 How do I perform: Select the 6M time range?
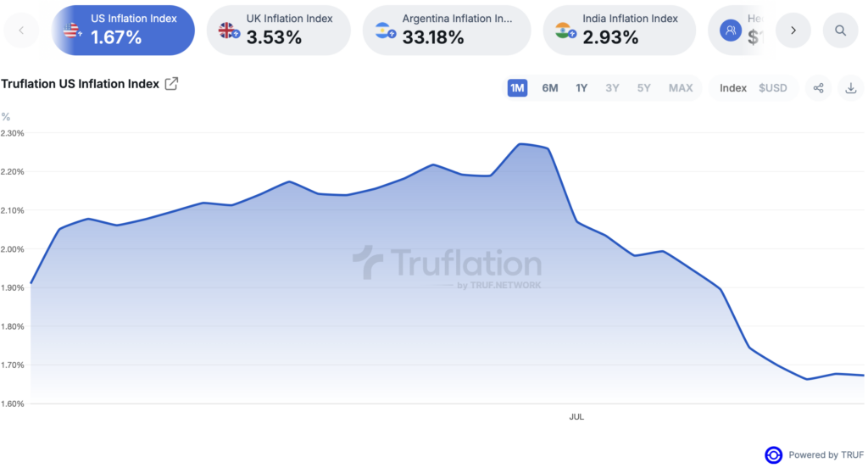click(549, 88)
